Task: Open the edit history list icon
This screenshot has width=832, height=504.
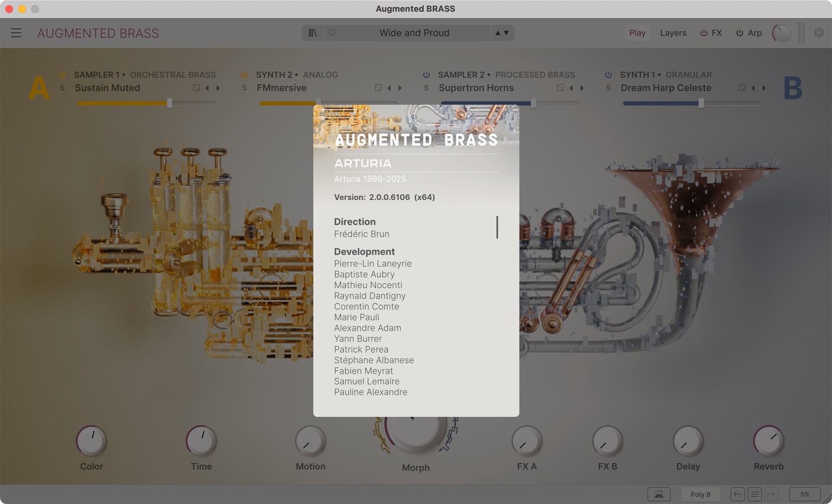Action: pyautogui.click(x=754, y=494)
